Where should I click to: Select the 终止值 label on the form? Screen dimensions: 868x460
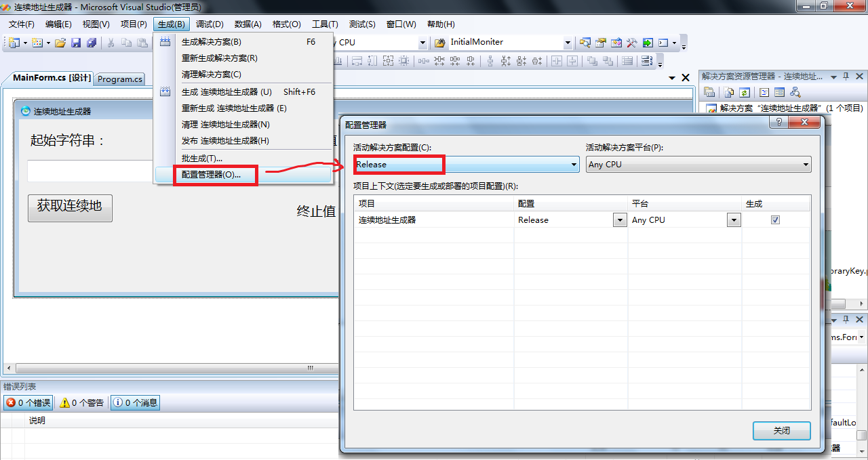[316, 211]
